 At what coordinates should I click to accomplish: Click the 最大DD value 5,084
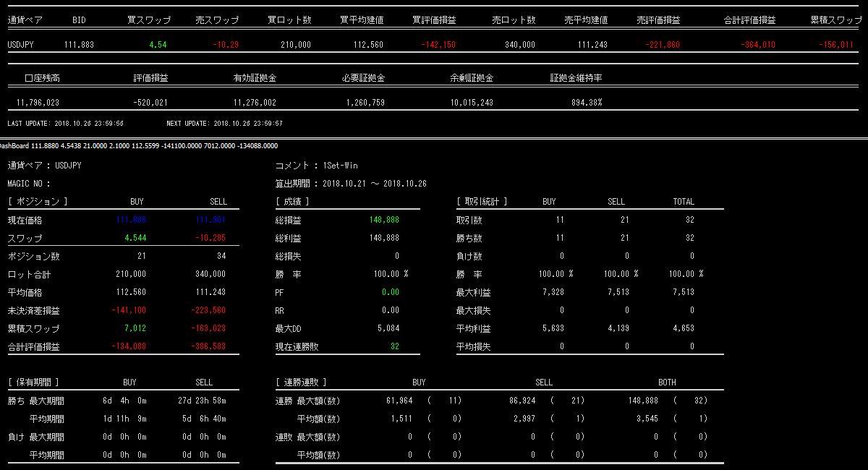tap(388, 328)
